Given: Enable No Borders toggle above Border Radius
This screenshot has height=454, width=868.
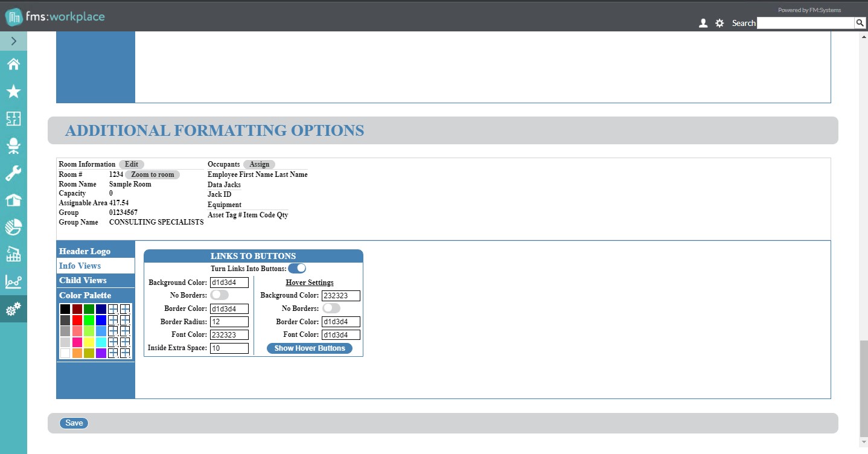Looking at the screenshot, I should click(220, 295).
